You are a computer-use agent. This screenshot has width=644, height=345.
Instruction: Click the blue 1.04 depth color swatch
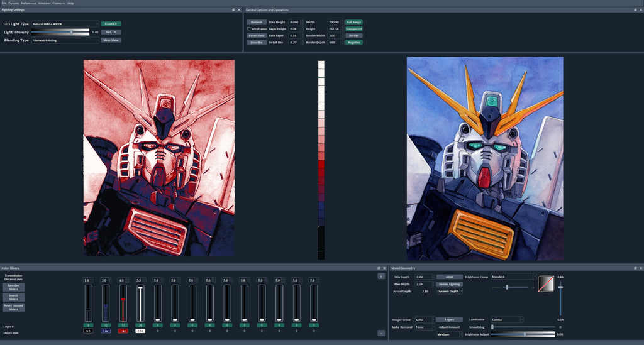[106, 331]
